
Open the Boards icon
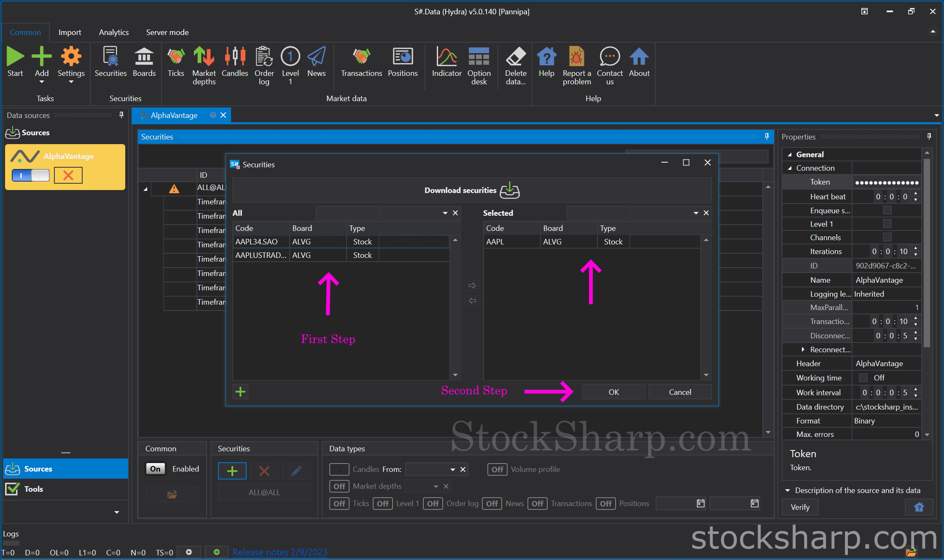point(144,56)
